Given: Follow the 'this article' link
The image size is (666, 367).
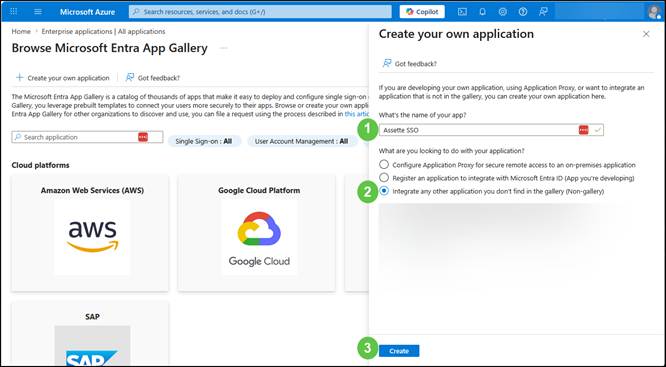Looking at the screenshot, I should (356, 114).
